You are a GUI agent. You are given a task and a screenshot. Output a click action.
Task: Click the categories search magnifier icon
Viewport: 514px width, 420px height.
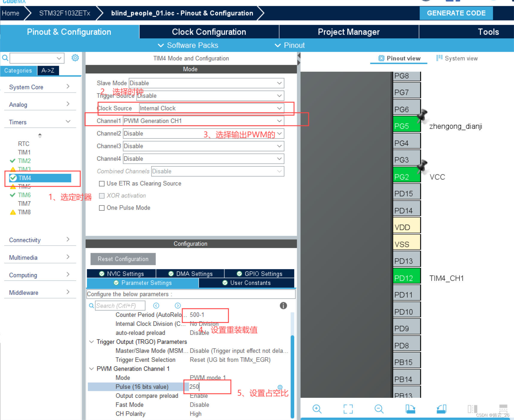tap(5, 58)
